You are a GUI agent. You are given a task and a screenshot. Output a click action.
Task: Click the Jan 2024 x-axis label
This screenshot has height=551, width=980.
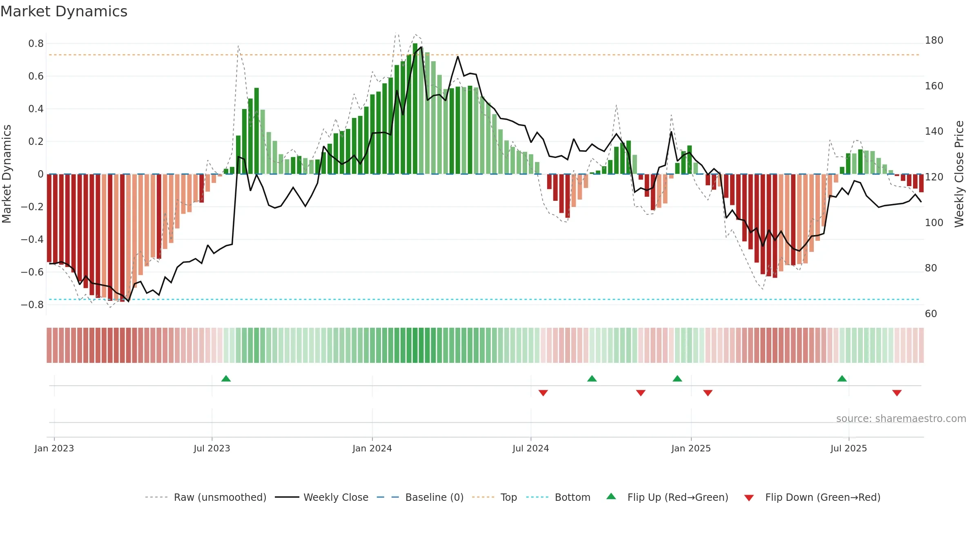pos(372,448)
